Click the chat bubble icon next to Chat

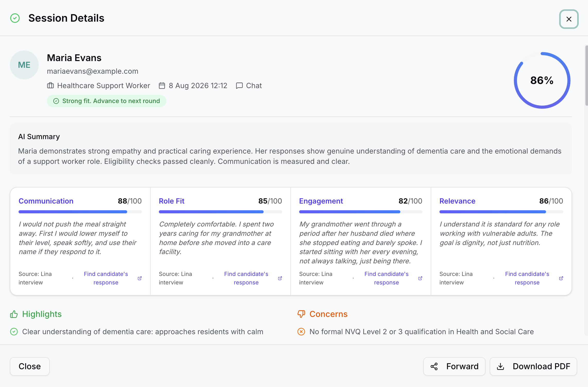coord(239,86)
